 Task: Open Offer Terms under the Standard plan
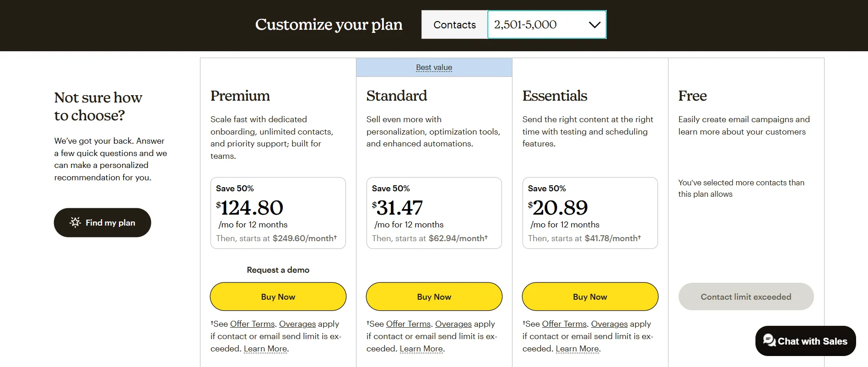(x=408, y=324)
